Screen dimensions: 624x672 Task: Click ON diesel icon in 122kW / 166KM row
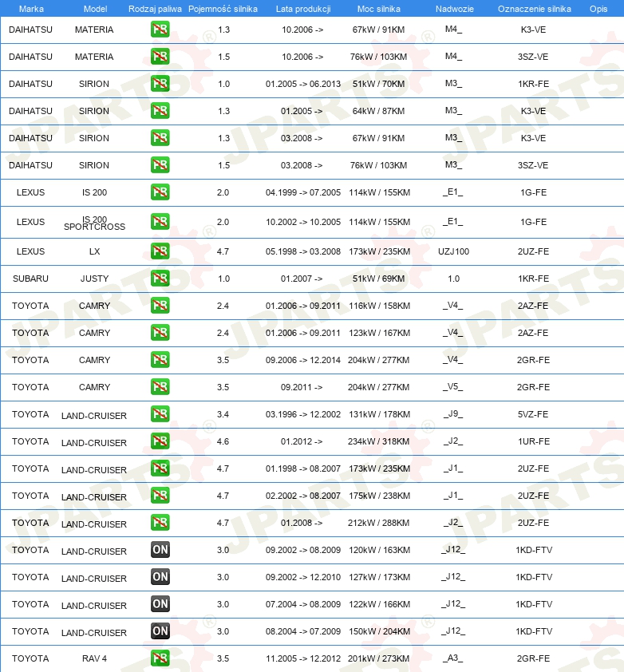[x=160, y=604]
